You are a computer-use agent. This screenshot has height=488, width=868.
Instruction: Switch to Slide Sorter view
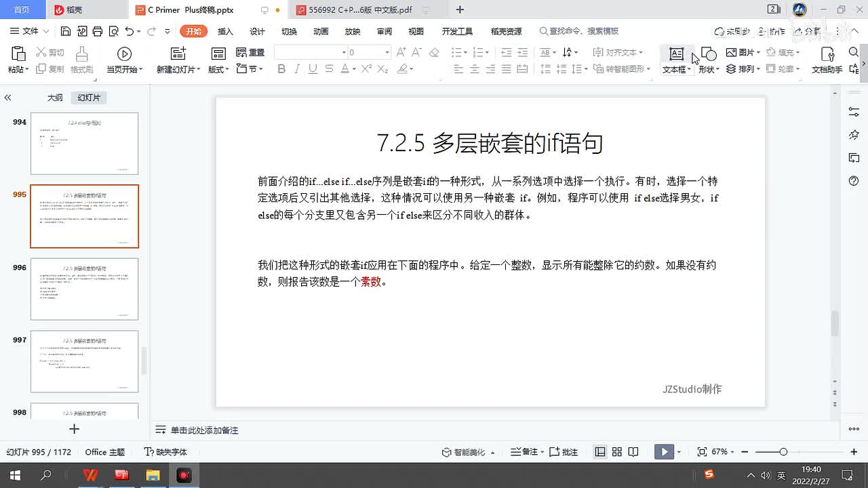coord(616,452)
